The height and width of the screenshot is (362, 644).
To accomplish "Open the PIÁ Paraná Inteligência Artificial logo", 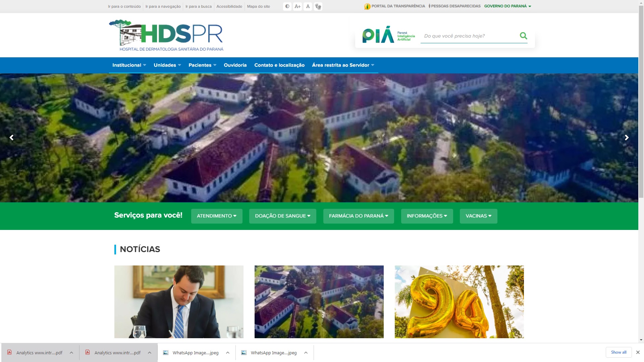I will click(x=388, y=35).
